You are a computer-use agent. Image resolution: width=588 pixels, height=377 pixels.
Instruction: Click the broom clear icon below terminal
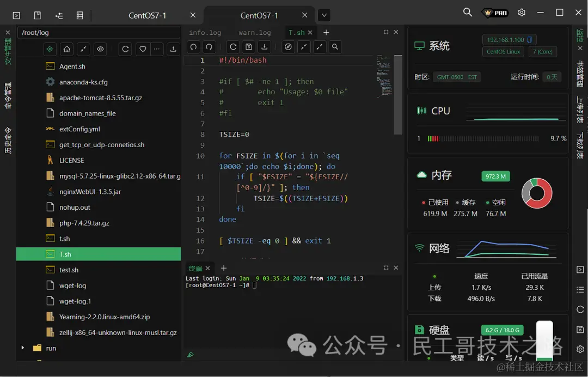tap(190, 355)
